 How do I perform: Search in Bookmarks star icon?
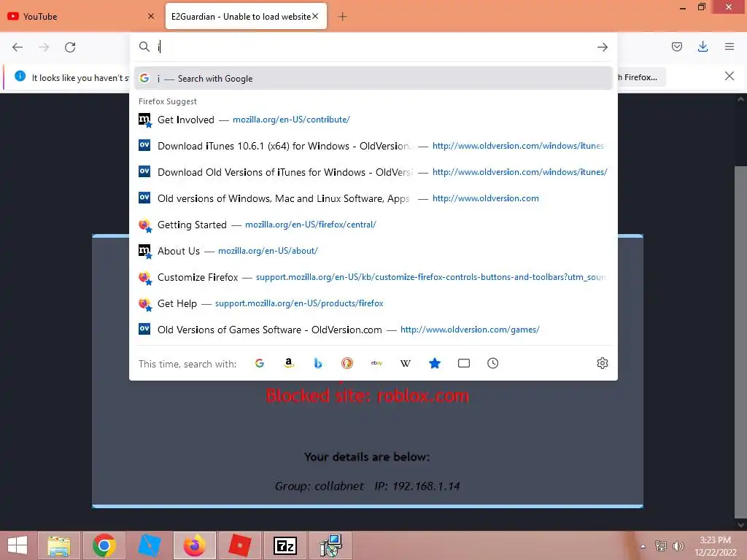click(435, 363)
